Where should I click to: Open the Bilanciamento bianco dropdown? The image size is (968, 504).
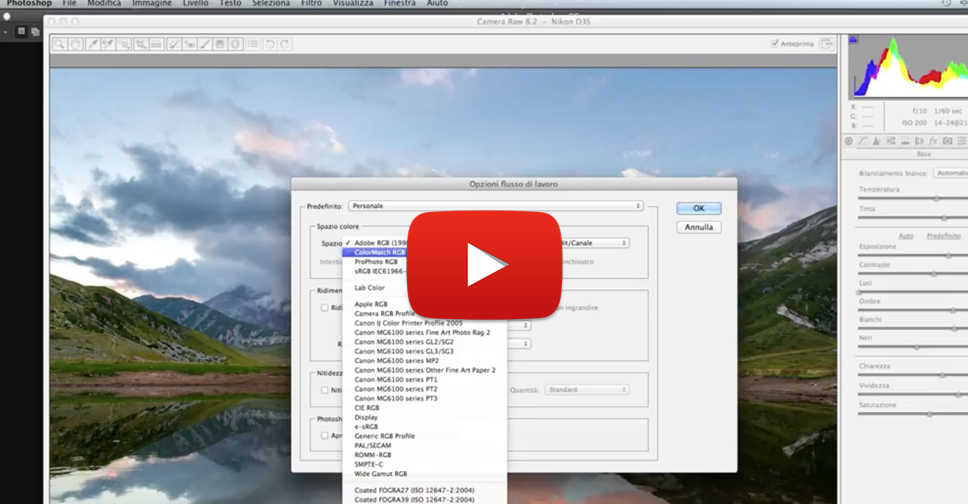951,173
